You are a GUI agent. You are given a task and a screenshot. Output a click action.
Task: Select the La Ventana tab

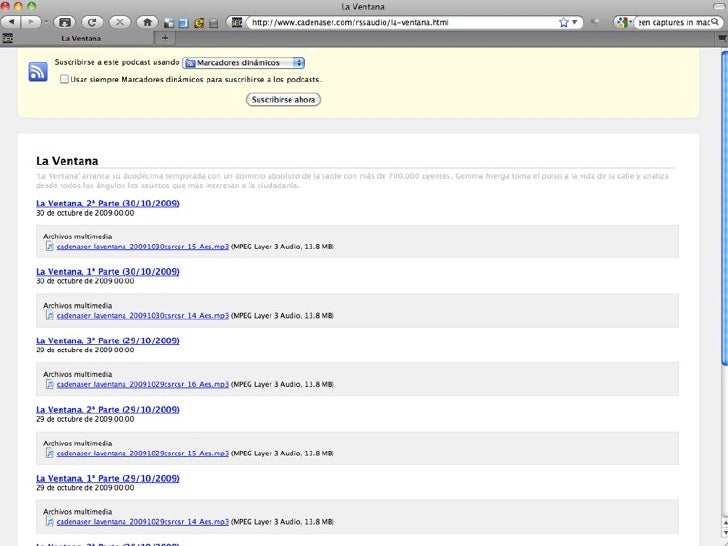tap(81, 39)
